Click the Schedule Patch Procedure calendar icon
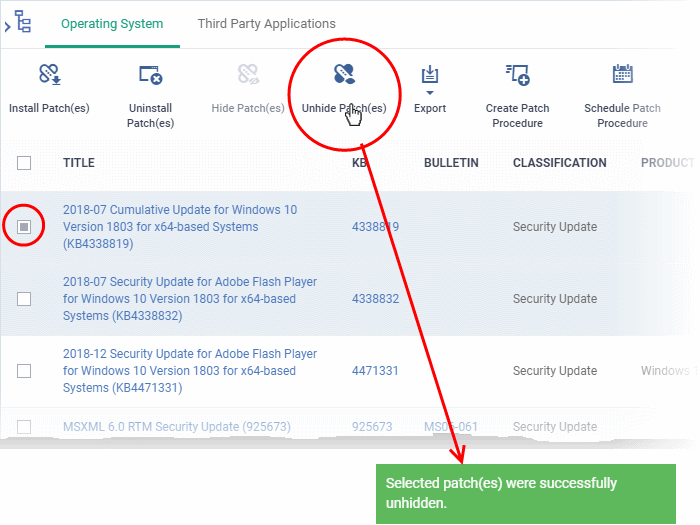This screenshot has height=525, width=700. coord(622,74)
